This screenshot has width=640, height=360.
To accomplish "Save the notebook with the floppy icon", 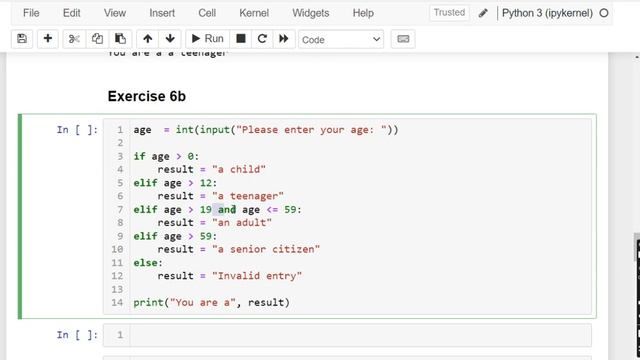I will pos(22,39).
